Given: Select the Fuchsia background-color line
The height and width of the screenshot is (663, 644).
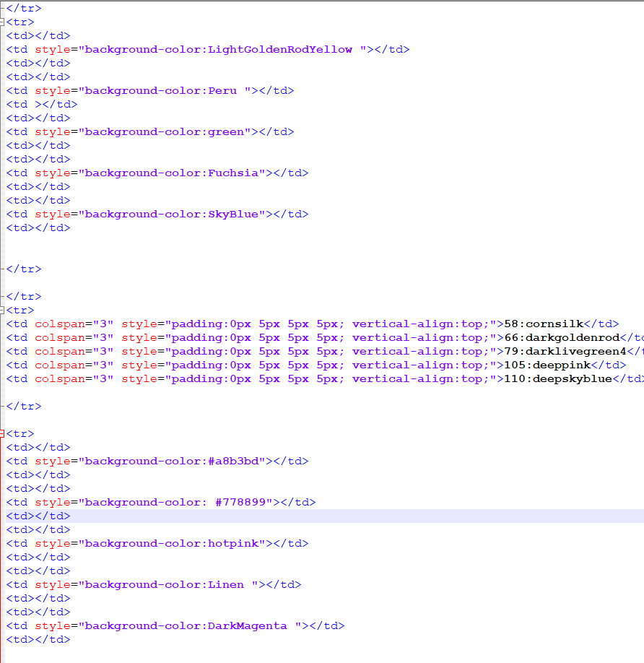Looking at the screenshot, I should tap(157, 173).
